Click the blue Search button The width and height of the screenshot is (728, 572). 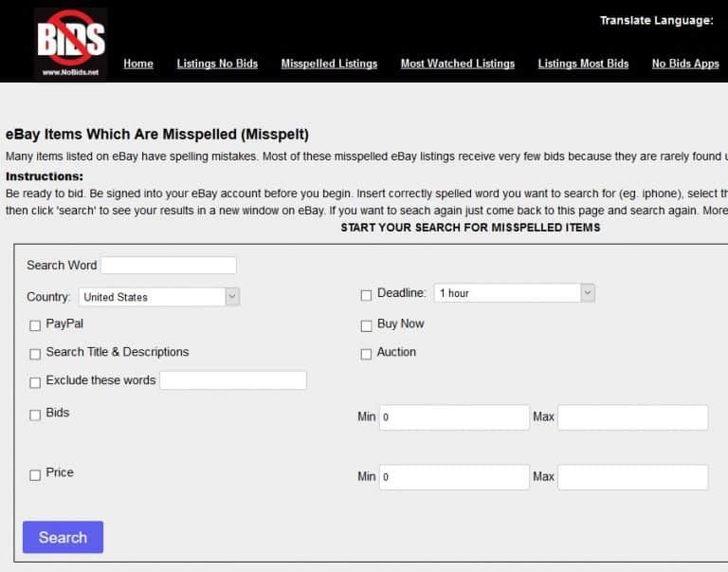point(64,537)
